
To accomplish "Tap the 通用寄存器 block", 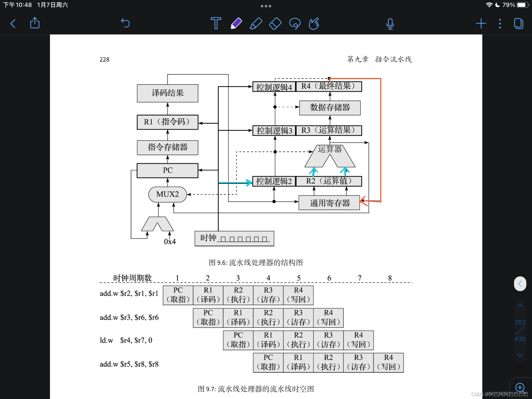I will [x=329, y=203].
